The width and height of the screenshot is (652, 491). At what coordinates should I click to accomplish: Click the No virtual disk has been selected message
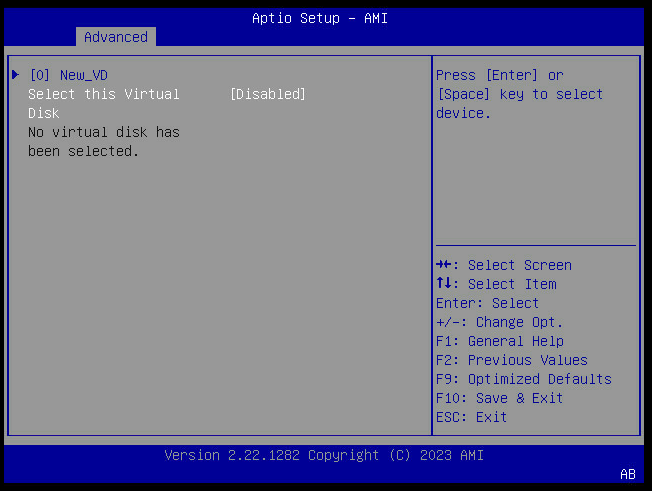104,142
